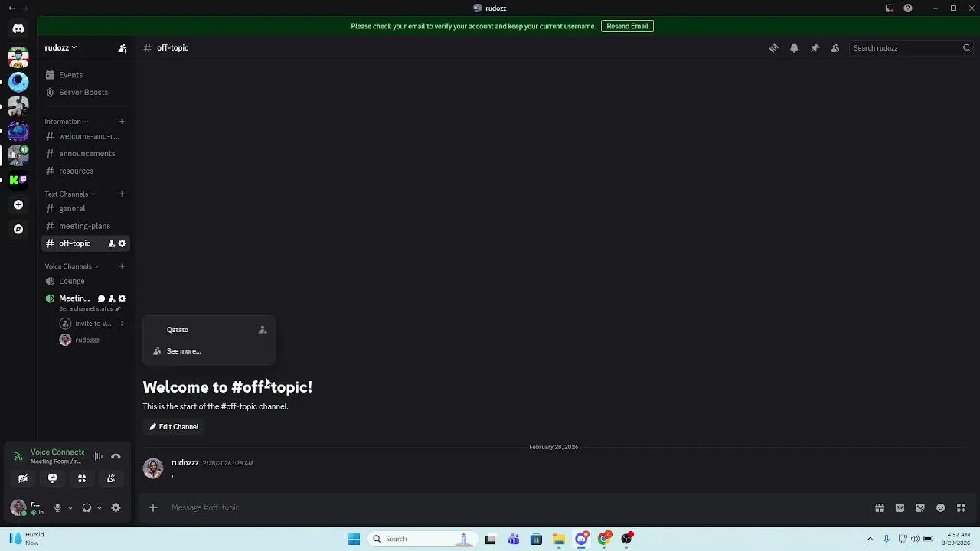Click Meeting Room create invite icon
Viewport: 980px width, 551px height.
(112, 298)
